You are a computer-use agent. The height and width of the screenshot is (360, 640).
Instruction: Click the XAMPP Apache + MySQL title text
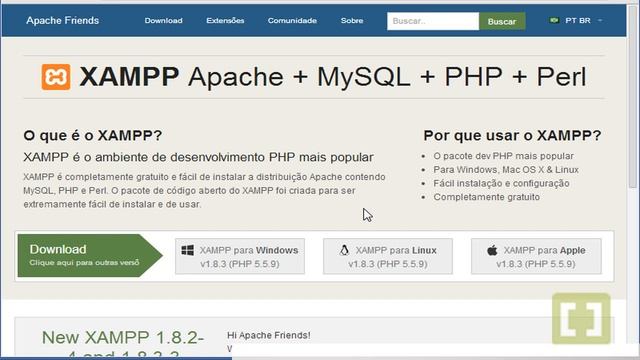point(333,77)
